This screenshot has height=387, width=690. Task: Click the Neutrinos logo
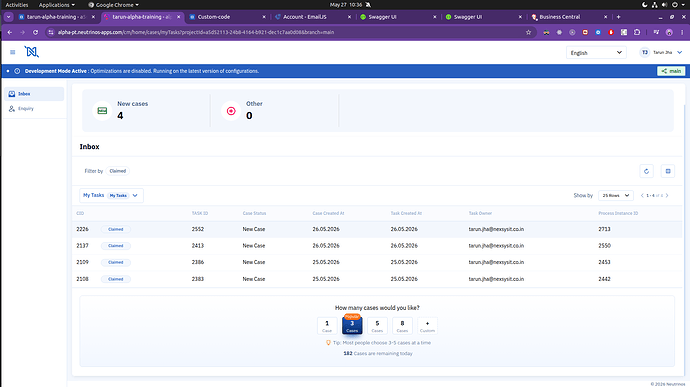31,52
